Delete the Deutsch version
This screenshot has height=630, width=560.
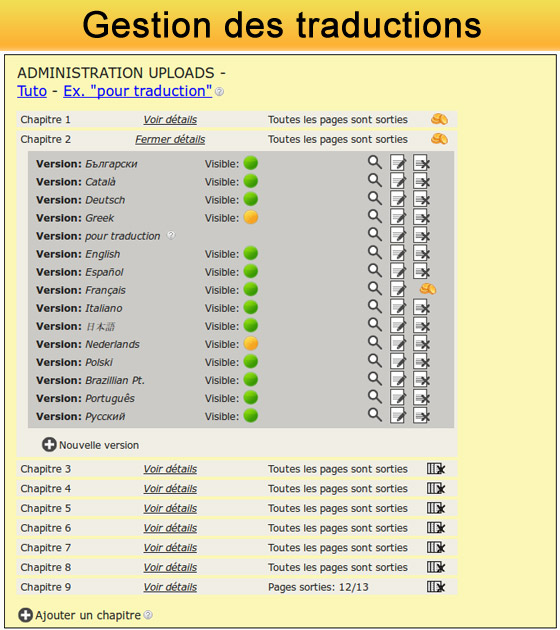point(421,199)
